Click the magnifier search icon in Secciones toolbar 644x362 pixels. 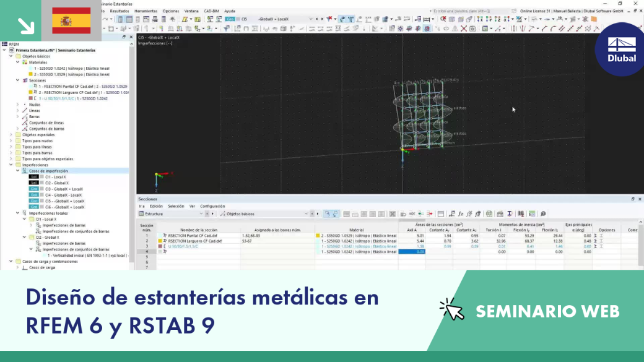pyautogui.click(x=543, y=214)
